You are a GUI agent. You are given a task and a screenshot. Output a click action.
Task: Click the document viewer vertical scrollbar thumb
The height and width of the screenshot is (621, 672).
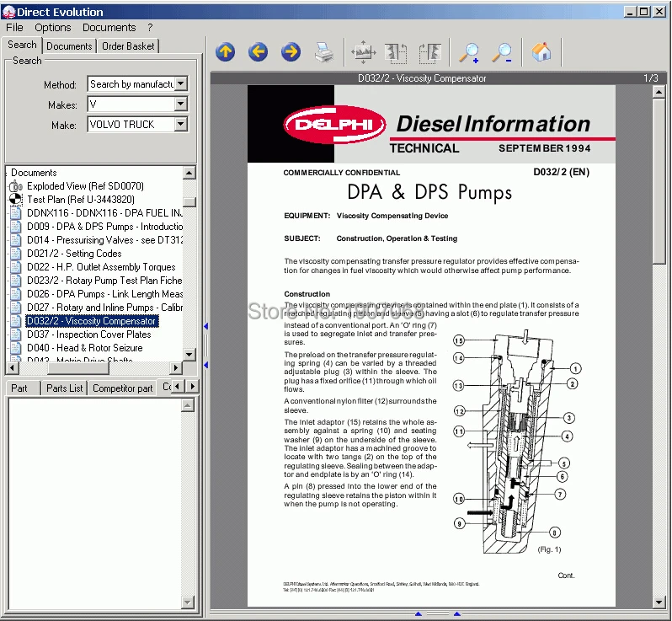click(659, 181)
